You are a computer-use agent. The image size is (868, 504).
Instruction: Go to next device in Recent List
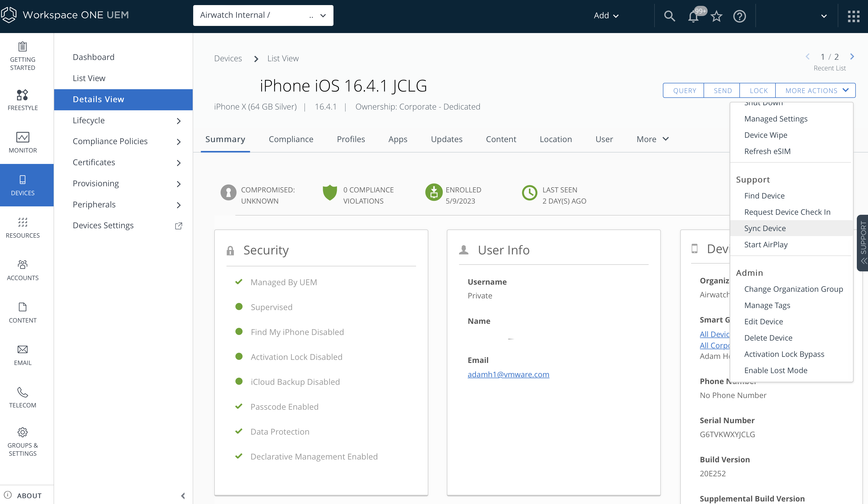click(852, 56)
